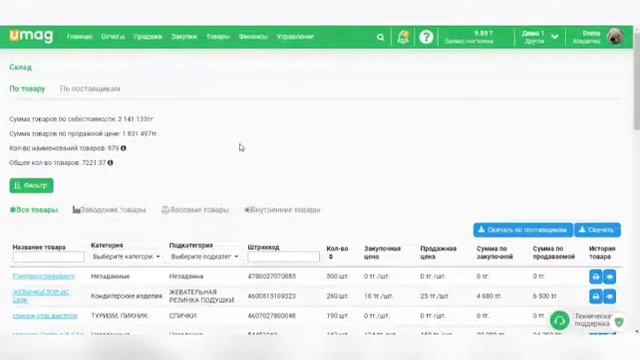Click the Закупочная цена column header
The height and width of the screenshot is (360, 640).
382,253
